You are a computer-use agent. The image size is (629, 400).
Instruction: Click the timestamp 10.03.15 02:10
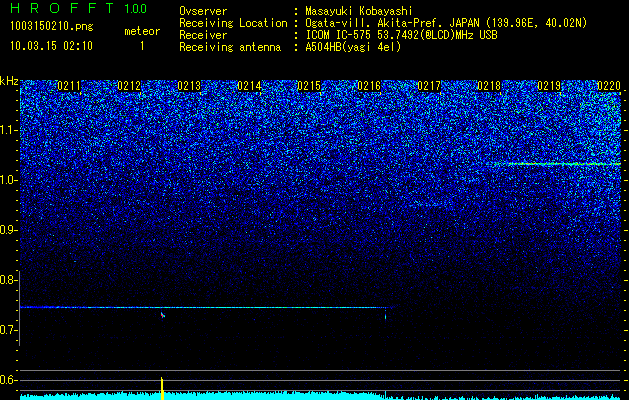(51, 46)
